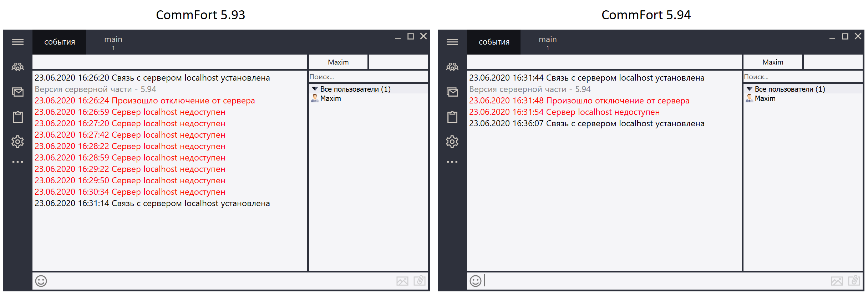Minimize the CommFort 5.93 window
The width and height of the screenshot is (868, 296).
[398, 37]
